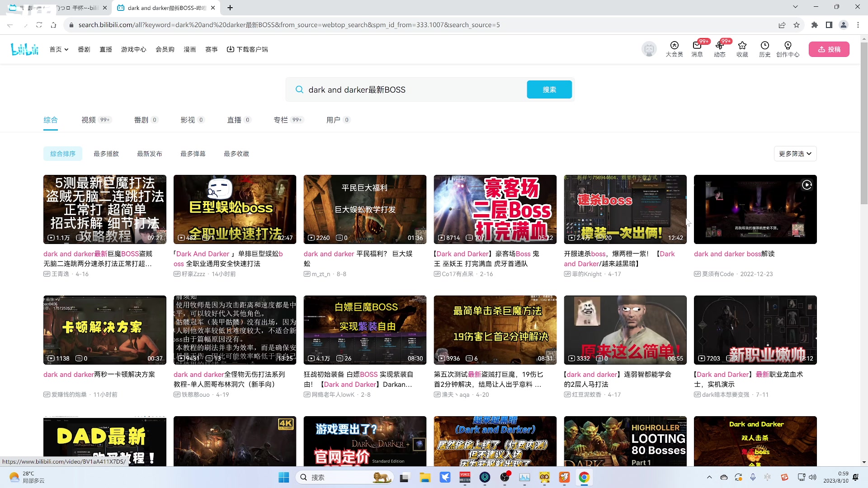Open the 动态 feed icon

[719, 49]
